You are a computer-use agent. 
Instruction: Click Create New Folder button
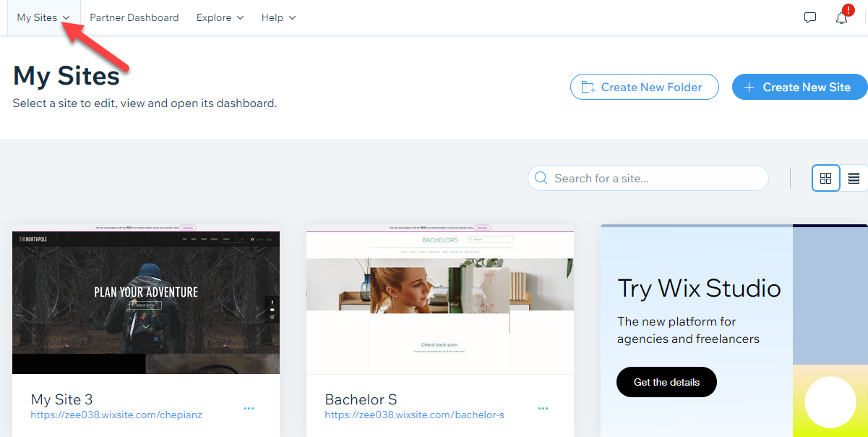[645, 87]
